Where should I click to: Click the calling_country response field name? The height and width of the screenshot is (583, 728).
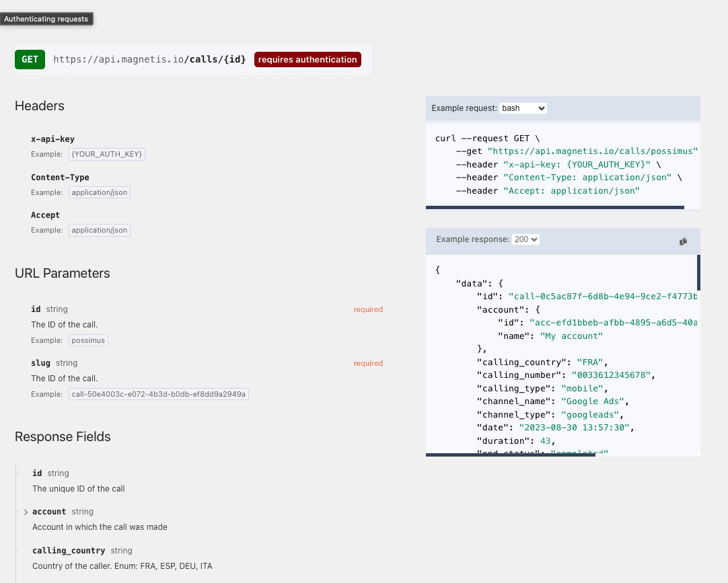pyautogui.click(x=69, y=551)
